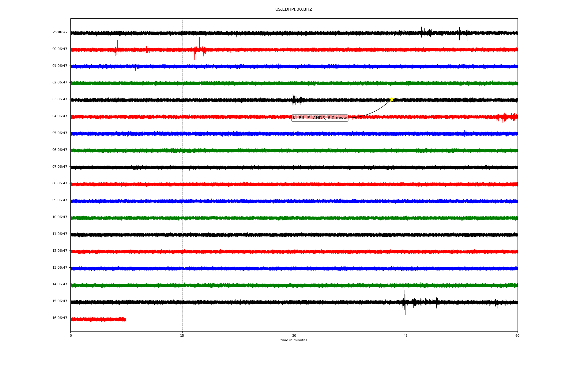Click the axis label time in minutes
588x368 pixels.
tap(294, 340)
